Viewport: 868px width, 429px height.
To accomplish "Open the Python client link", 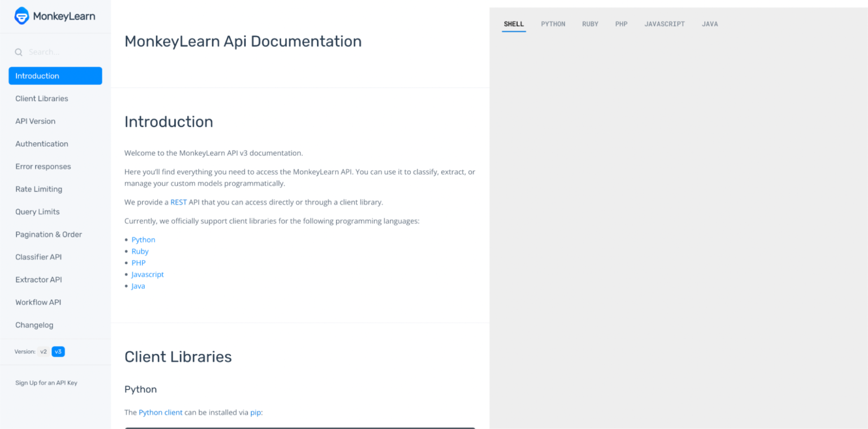I will [x=160, y=412].
